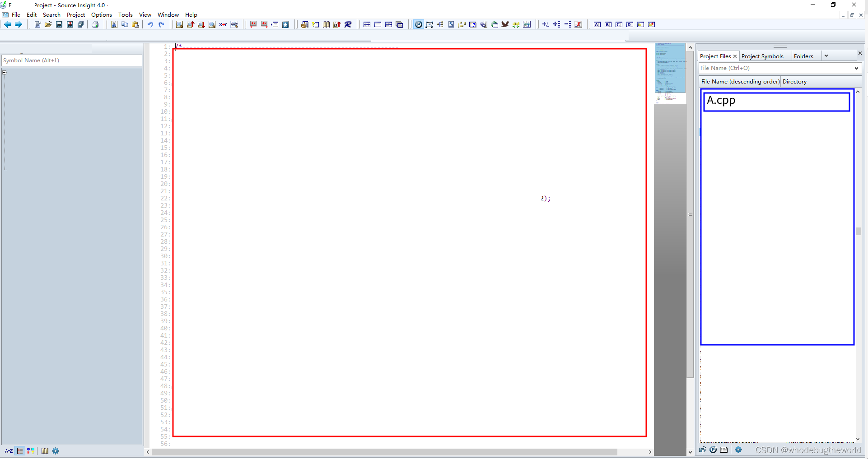Undo the last edit
Screen dimensions: 868x459
pyautogui.click(x=150, y=24)
